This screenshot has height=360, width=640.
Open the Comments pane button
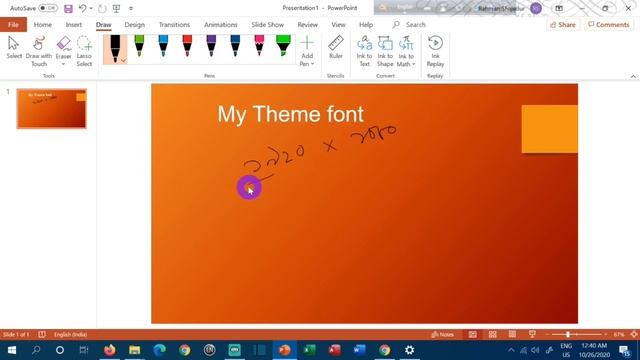(609, 25)
